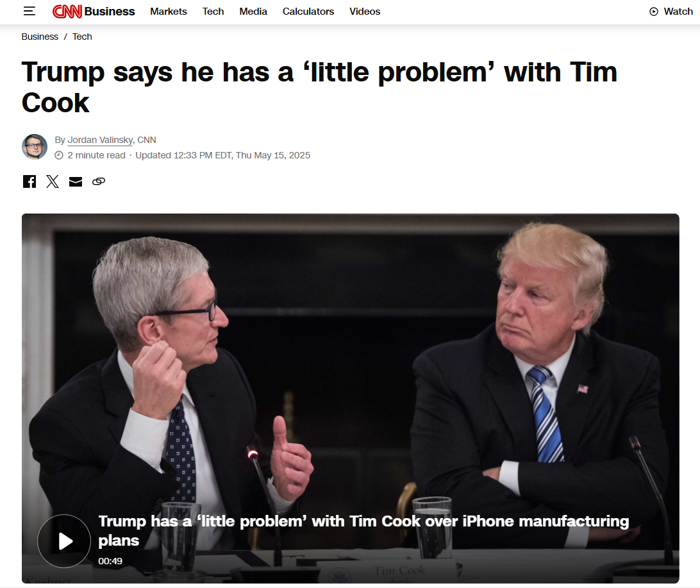This screenshot has width=700, height=588.
Task: Open the hamburger navigation menu
Action: point(29,11)
